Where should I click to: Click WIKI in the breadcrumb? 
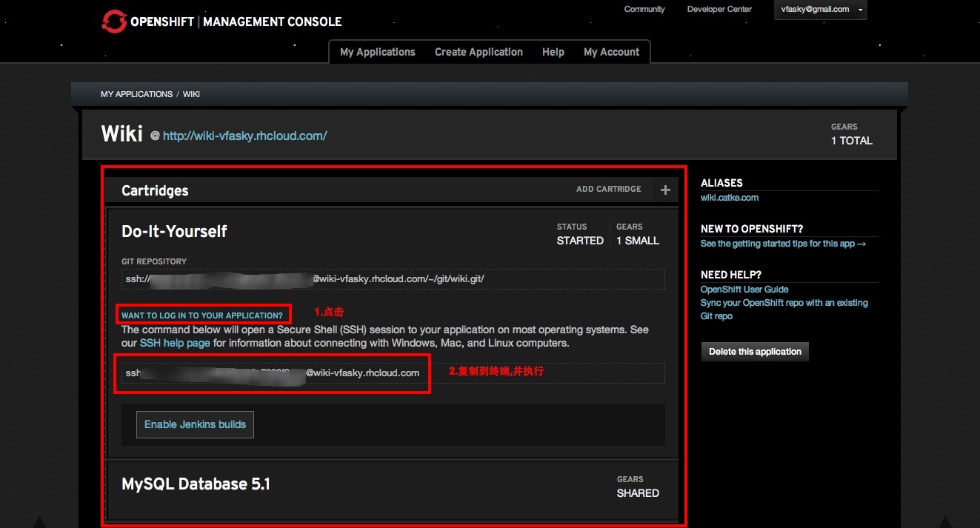(191, 94)
